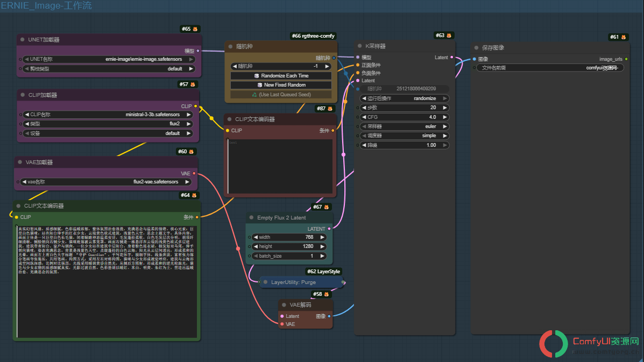The width and height of the screenshot is (644, 362).
Task: Decrease height using its left arrow
Action: tap(256, 247)
